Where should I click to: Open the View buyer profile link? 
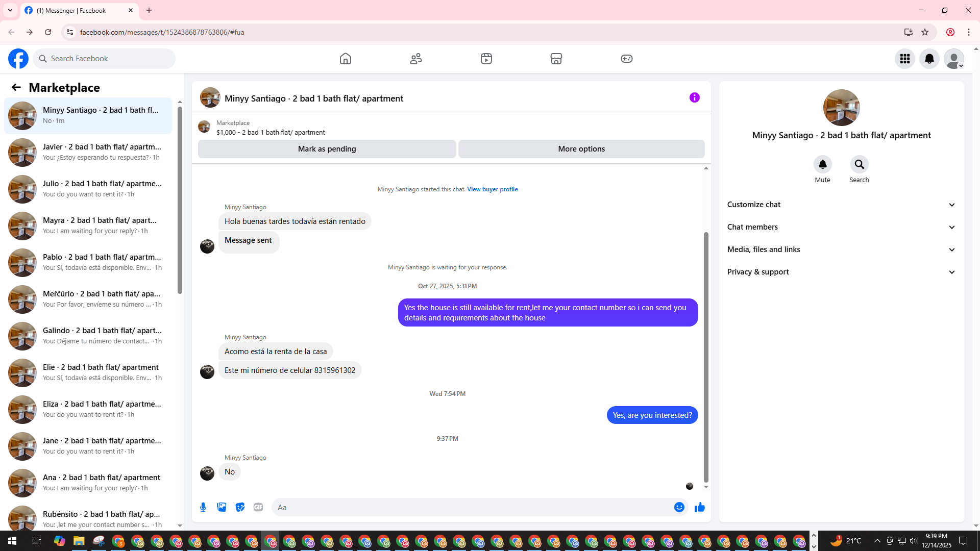click(492, 189)
